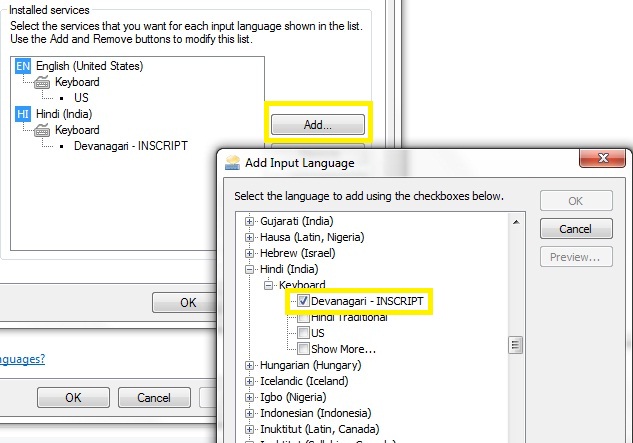
Task: Select Hebrew (Israel) language row
Action: (x=298, y=253)
